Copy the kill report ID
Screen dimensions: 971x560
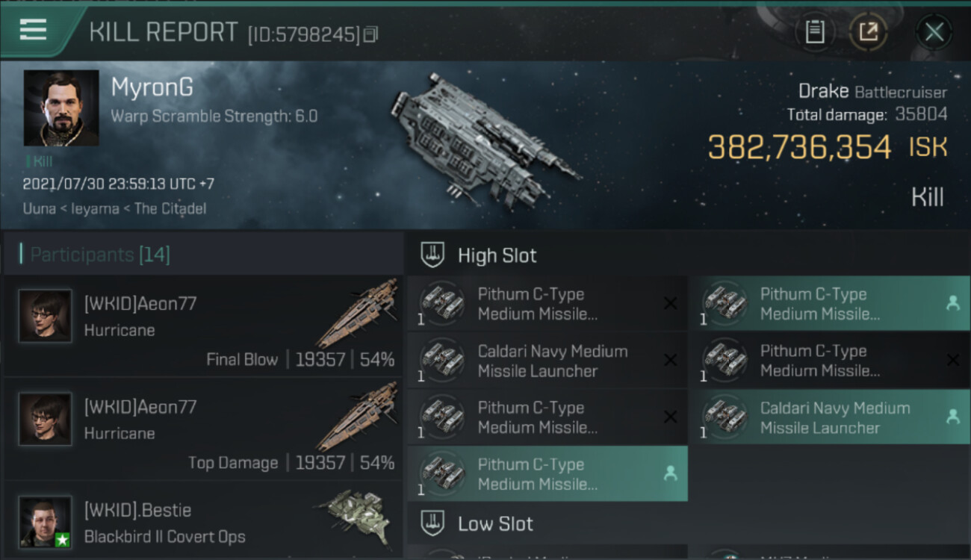click(x=370, y=34)
